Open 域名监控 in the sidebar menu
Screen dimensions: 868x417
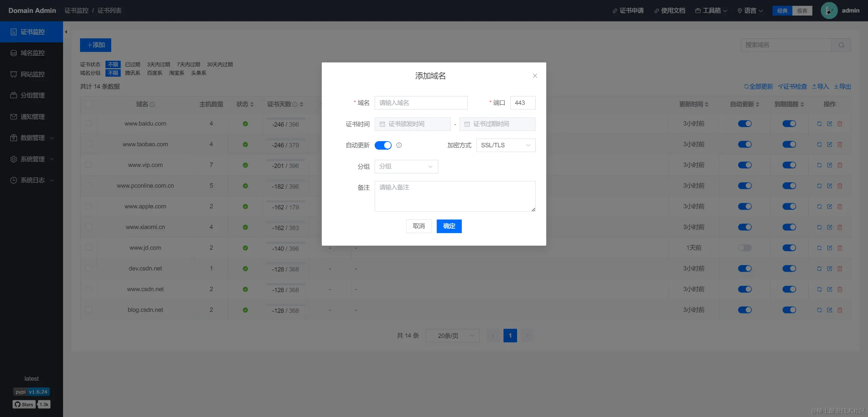[x=32, y=53]
